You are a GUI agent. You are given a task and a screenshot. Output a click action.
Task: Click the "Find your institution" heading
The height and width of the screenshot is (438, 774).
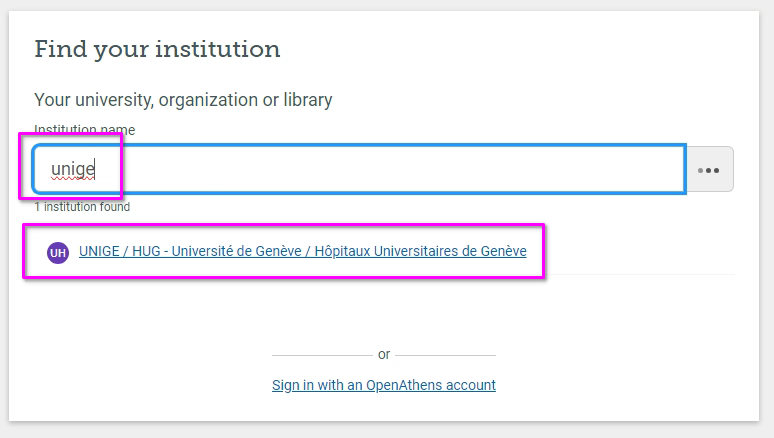[157, 49]
